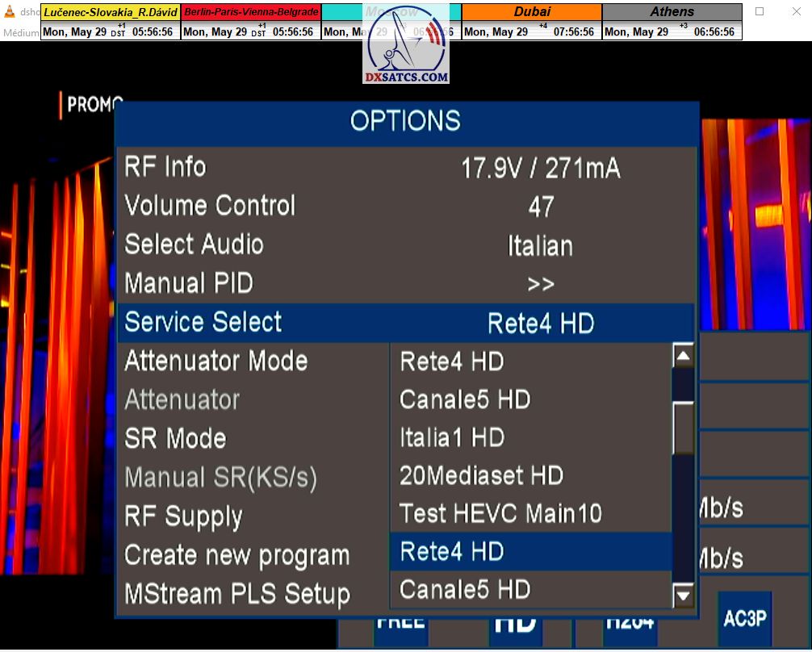
Task: Choose 20Mediaset HD in the service list
Action: [481, 475]
